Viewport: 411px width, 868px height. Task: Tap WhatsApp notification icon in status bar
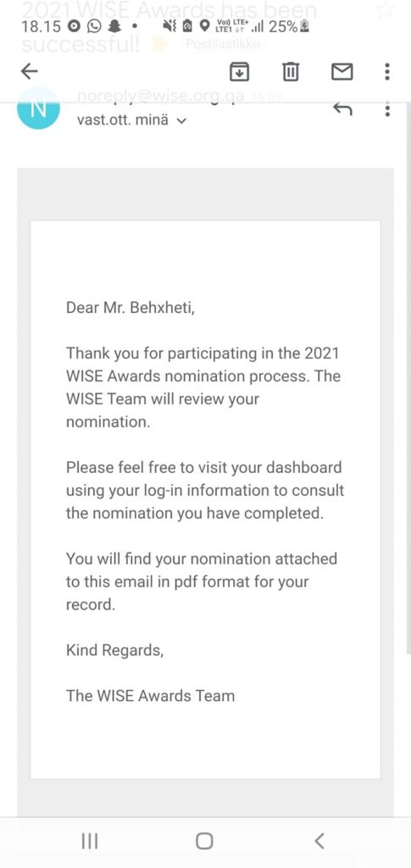pyautogui.click(x=93, y=26)
